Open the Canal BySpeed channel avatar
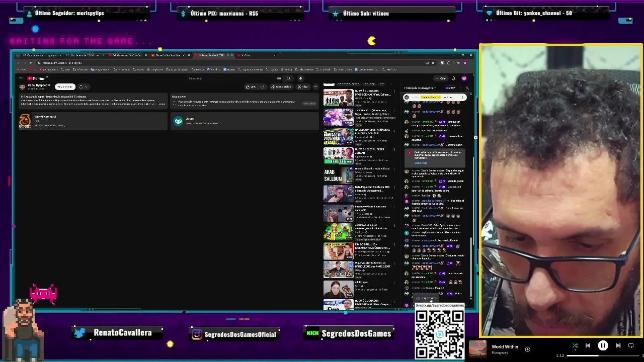The height and width of the screenshot is (362, 644). [x=22, y=87]
